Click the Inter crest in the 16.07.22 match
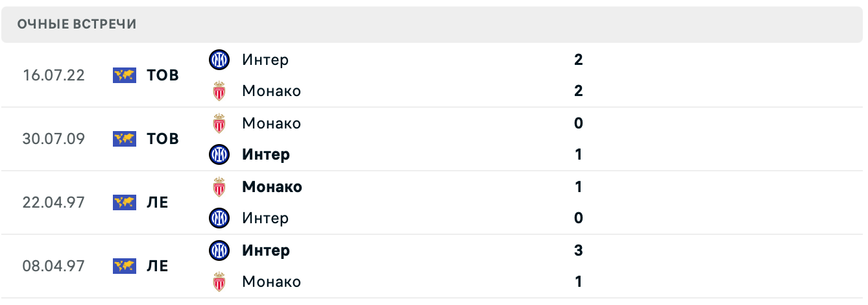 (x=219, y=60)
